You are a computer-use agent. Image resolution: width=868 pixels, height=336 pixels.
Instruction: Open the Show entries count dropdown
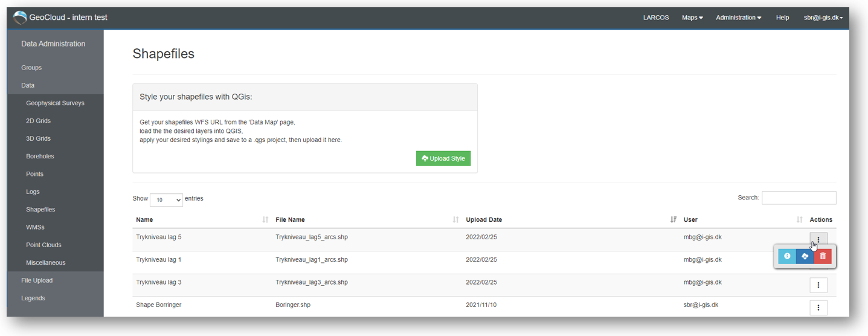tap(166, 199)
